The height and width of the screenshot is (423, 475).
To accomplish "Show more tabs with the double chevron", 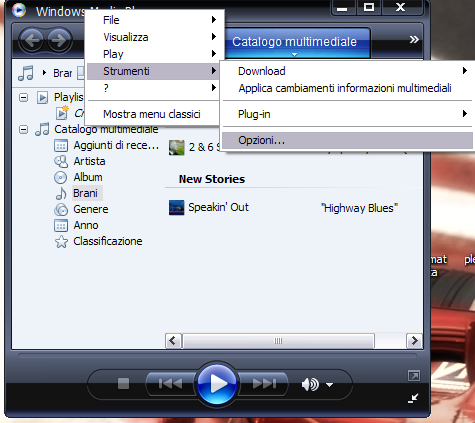I will pos(414,40).
